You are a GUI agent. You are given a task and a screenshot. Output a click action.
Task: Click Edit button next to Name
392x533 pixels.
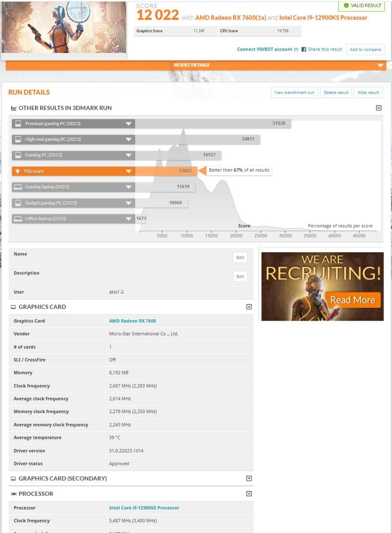[x=240, y=258]
